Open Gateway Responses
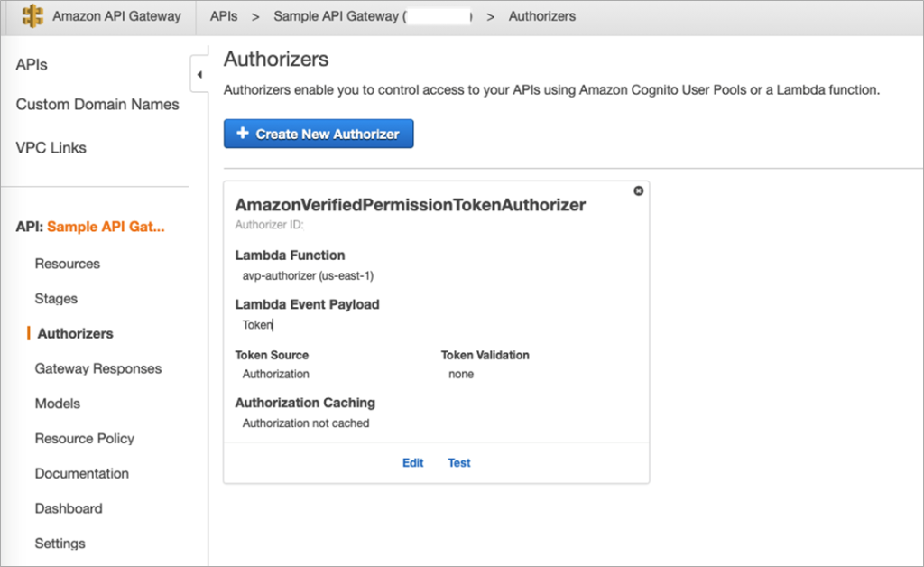Screen dimensions: 924x567 point(97,368)
